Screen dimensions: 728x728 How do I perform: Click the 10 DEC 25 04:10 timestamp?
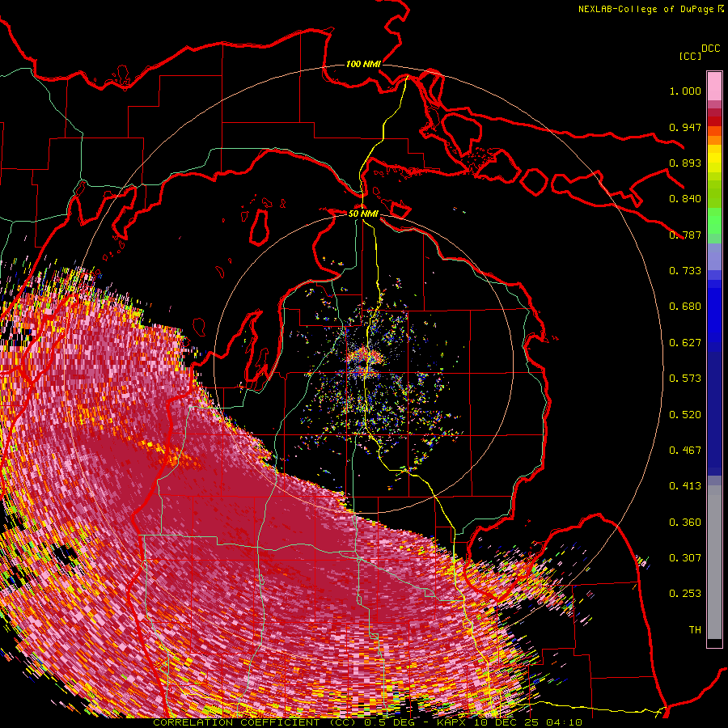tap(528, 722)
